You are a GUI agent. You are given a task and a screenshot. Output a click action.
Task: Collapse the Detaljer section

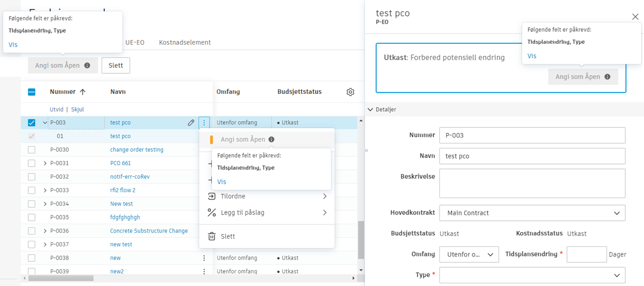pos(371,109)
